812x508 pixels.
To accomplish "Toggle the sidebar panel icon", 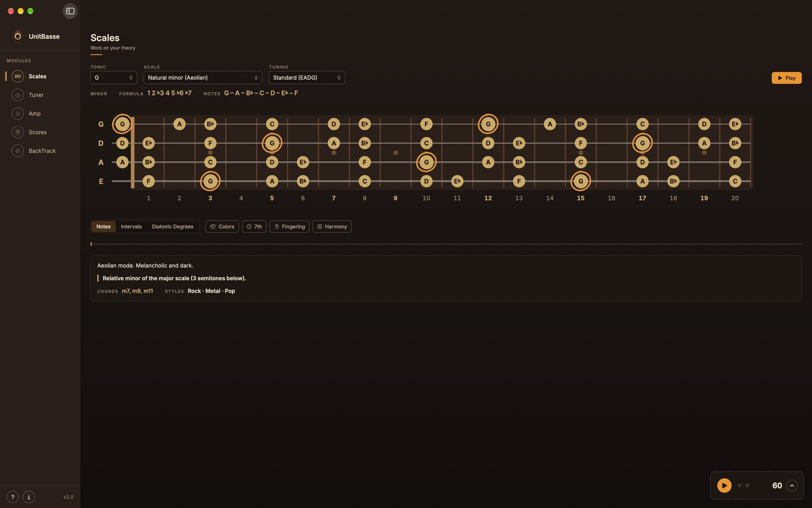I will click(70, 11).
